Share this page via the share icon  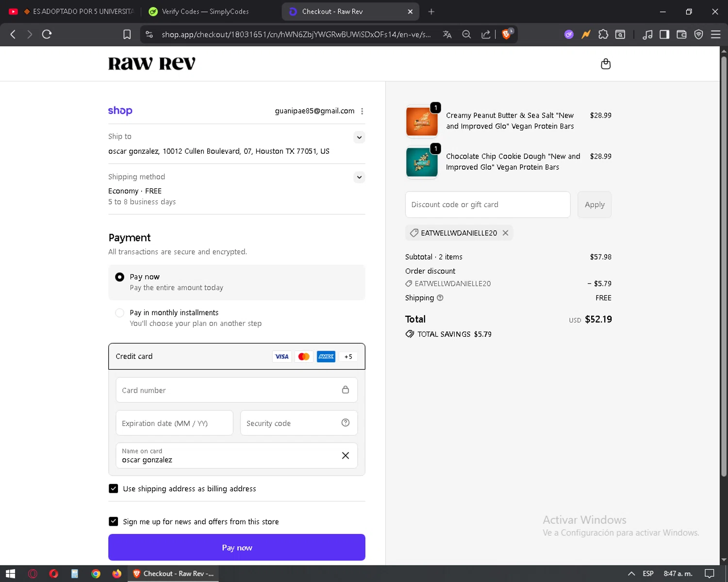click(485, 34)
